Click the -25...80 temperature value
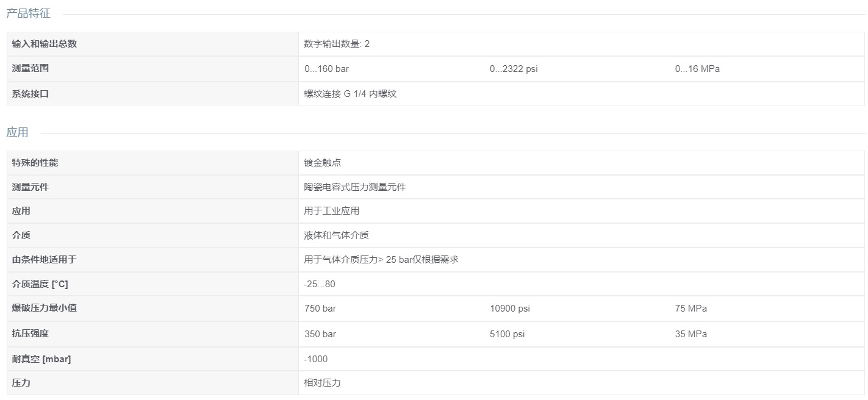Screen dimensions: 868x400 pyautogui.click(x=320, y=284)
